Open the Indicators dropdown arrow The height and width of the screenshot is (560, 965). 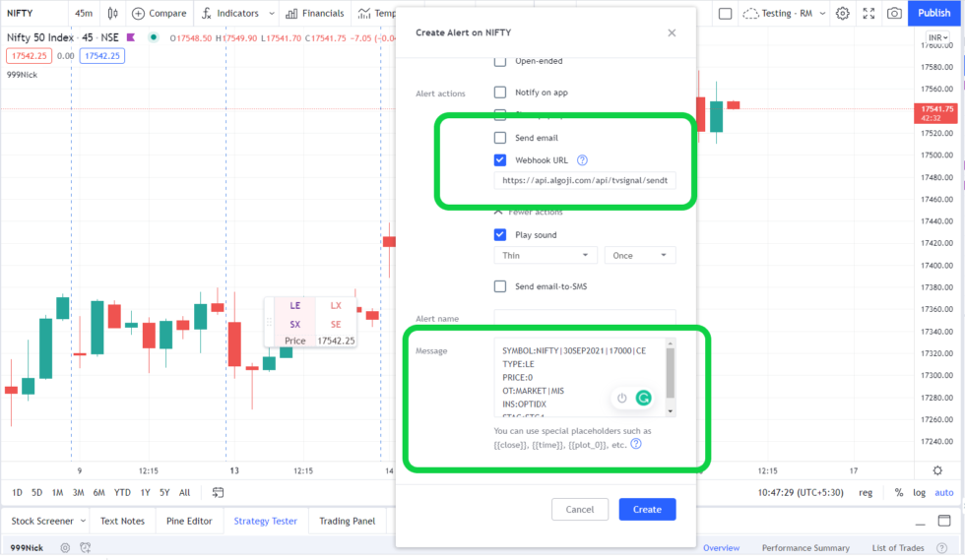(272, 13)
